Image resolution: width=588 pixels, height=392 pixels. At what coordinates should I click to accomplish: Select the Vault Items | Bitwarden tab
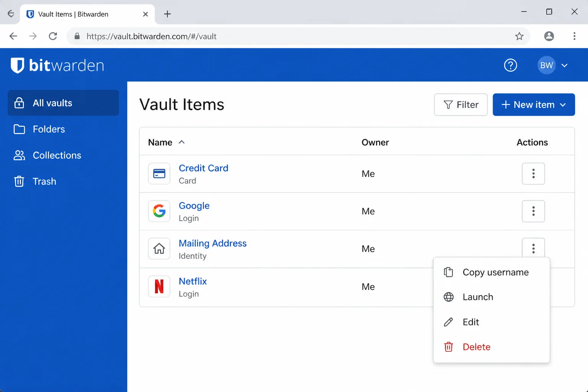click(87, 14)
